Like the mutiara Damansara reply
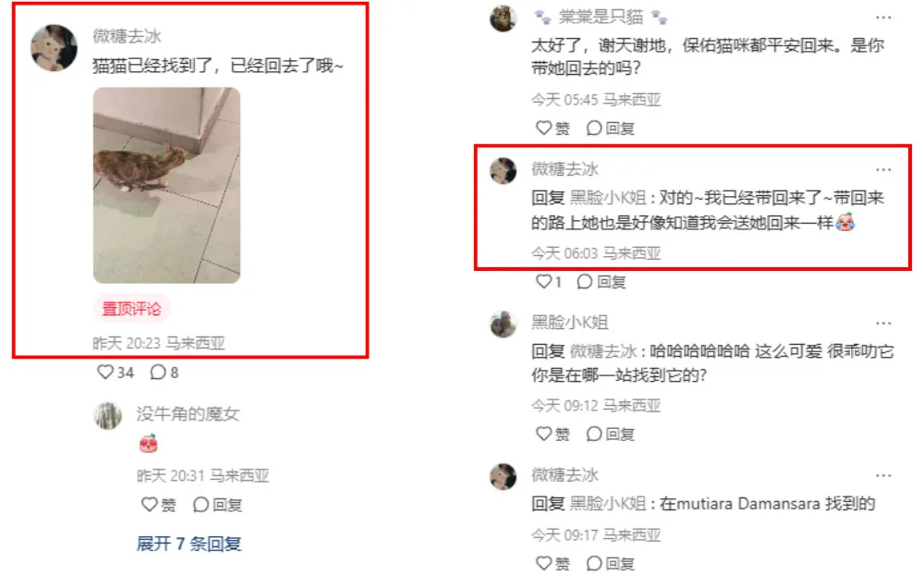 pos(553,563)
